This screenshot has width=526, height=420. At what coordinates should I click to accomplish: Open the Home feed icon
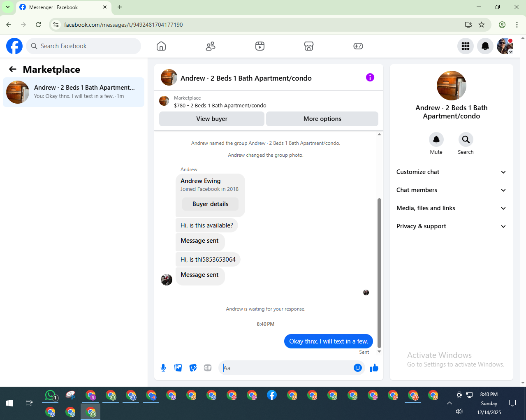coord(161,46)
